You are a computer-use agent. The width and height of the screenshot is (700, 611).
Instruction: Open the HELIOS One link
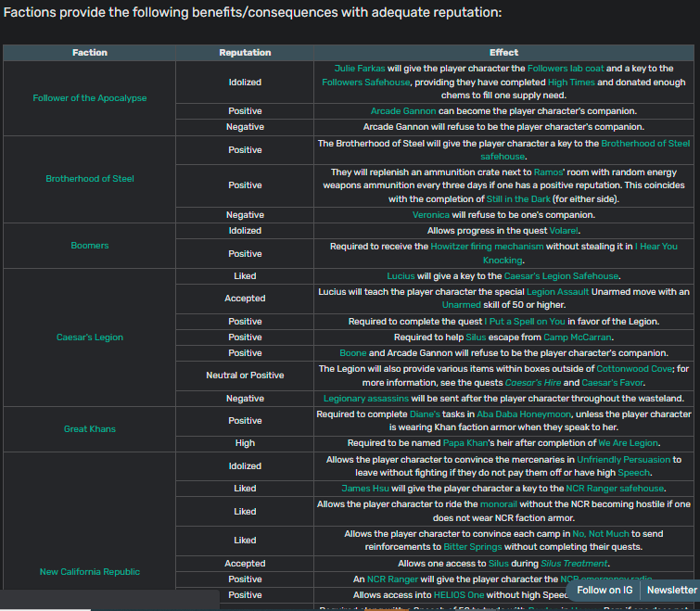pos(459,595)
